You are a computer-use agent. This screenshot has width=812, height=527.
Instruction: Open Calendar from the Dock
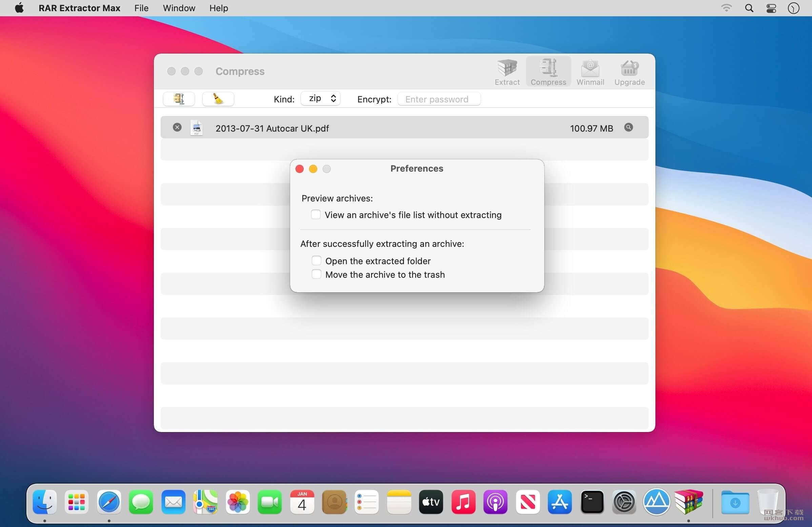click(302, 502)
